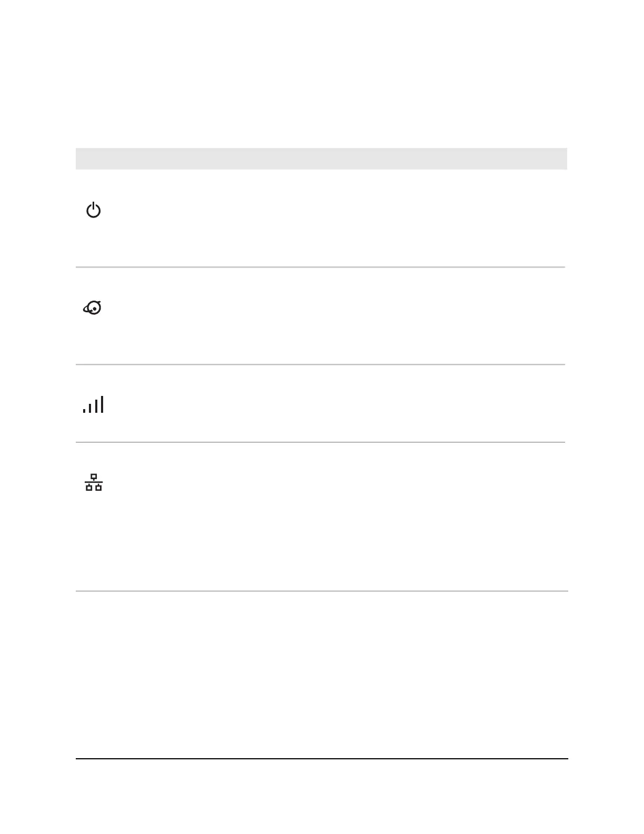
Task: Click empty page area below the table
Action: (x=322, y=674)
